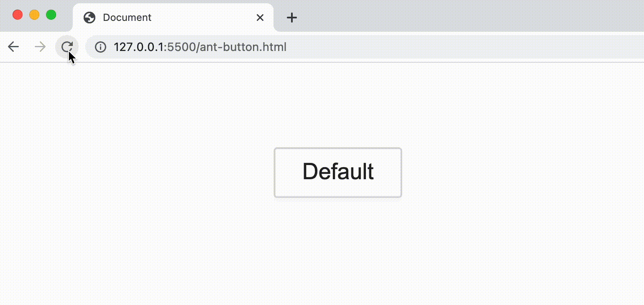Open a new tab with plus icon

(292, 18)
